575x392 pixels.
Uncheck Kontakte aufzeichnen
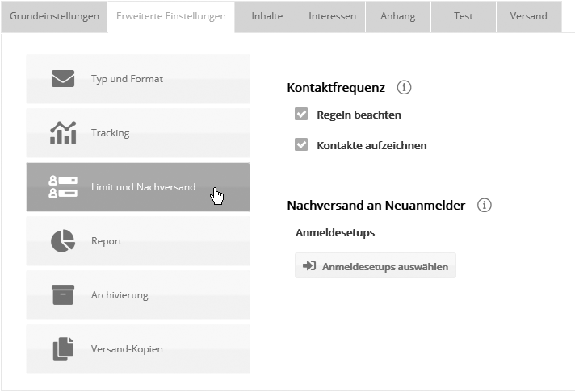click(x=302, y=145)
